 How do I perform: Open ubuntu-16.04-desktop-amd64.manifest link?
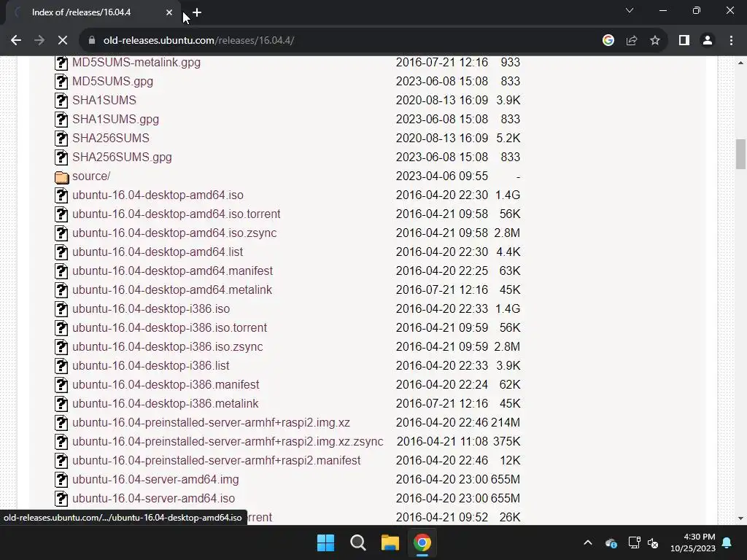click(x=172, y=271)
